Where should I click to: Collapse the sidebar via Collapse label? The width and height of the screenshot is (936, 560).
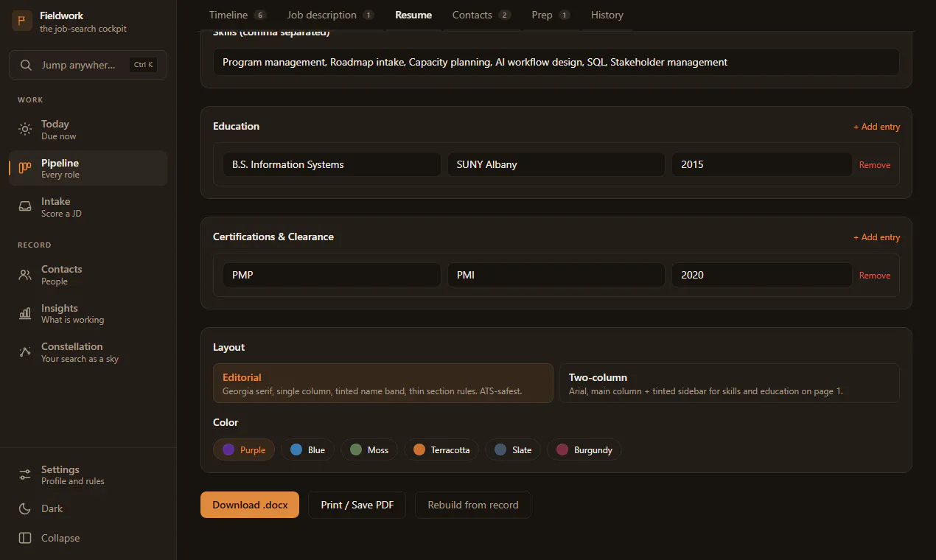pyautogui.click(x=60, y=538)
